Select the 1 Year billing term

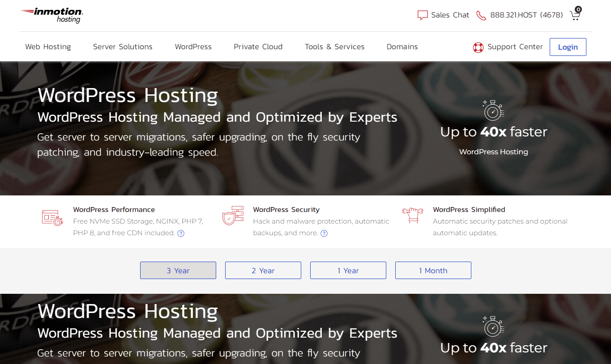tap(348, 271)
